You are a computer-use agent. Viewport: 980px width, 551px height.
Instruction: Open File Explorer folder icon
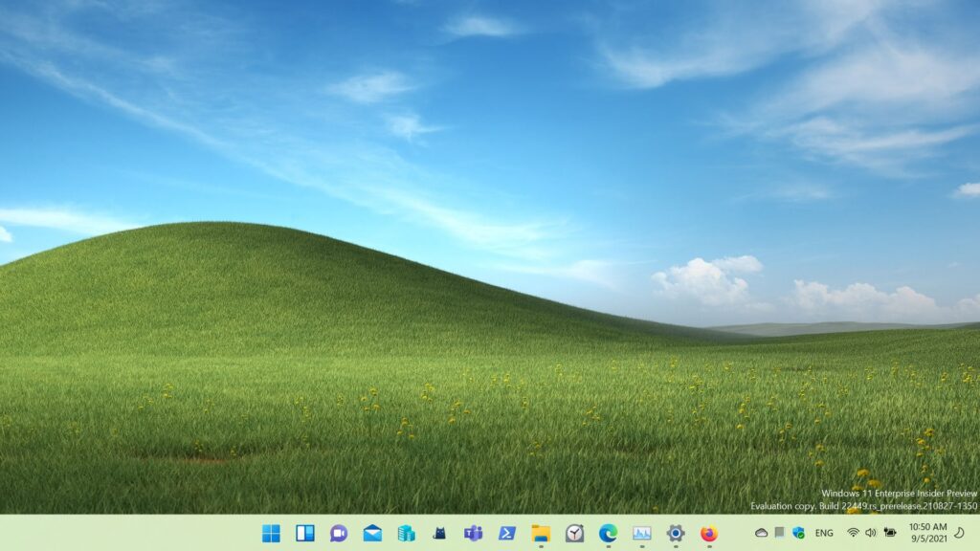(x=541, y=533)
